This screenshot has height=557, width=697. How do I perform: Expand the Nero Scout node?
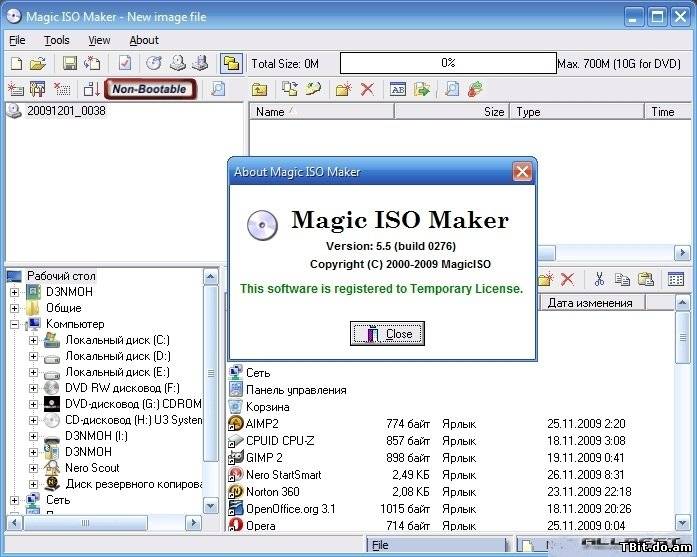point(33,468)
